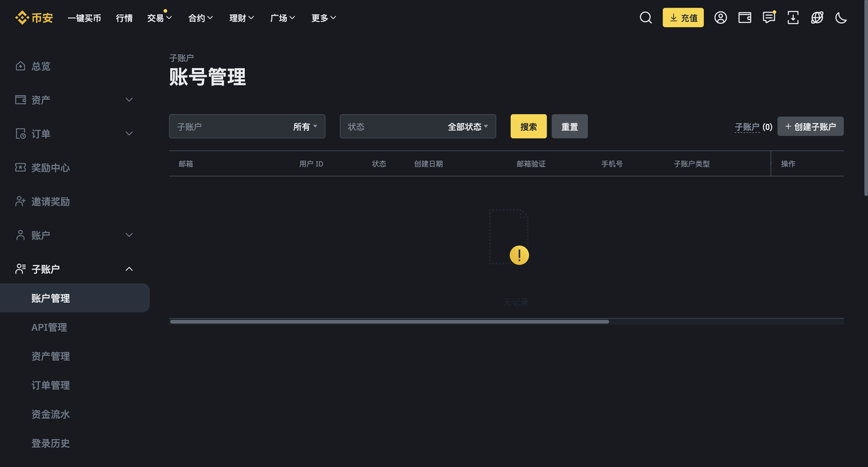The width and height of the screenshot is (868, 467).
Task: Open the 交易 top menu
Action: pos(159,18)
